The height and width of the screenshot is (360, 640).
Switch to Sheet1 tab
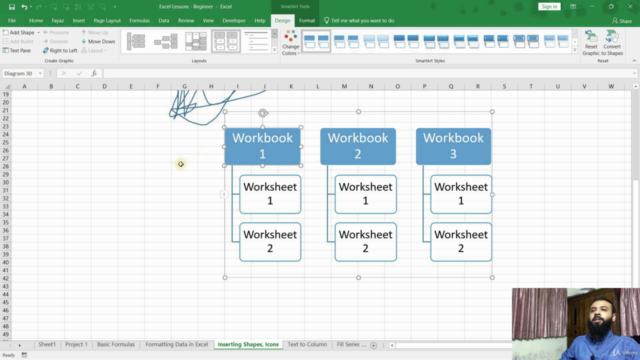(x=47, y=344)
